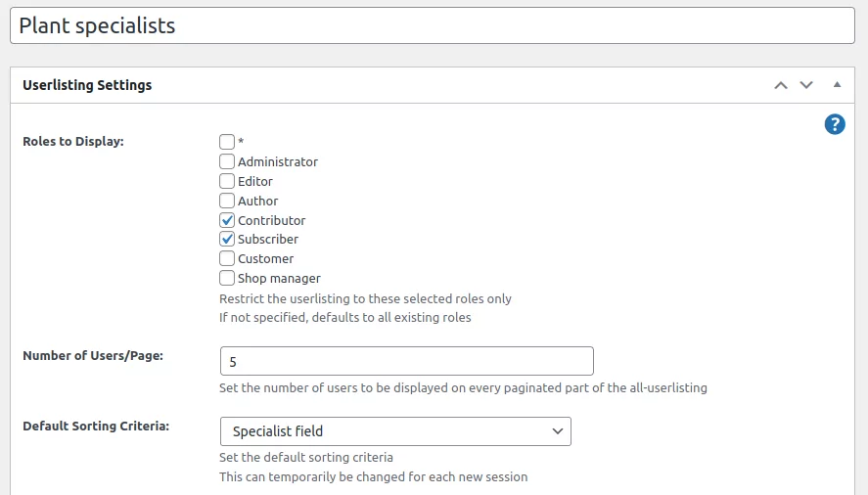
Task: Click the Plant specialists title field
Action: (432, 26)
